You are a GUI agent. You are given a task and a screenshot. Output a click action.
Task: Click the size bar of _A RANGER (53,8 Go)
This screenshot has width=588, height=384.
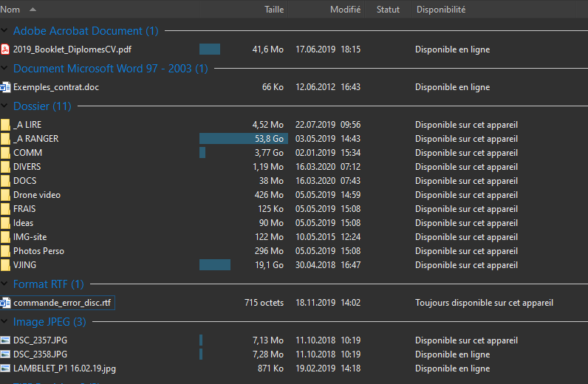(243, 139)
